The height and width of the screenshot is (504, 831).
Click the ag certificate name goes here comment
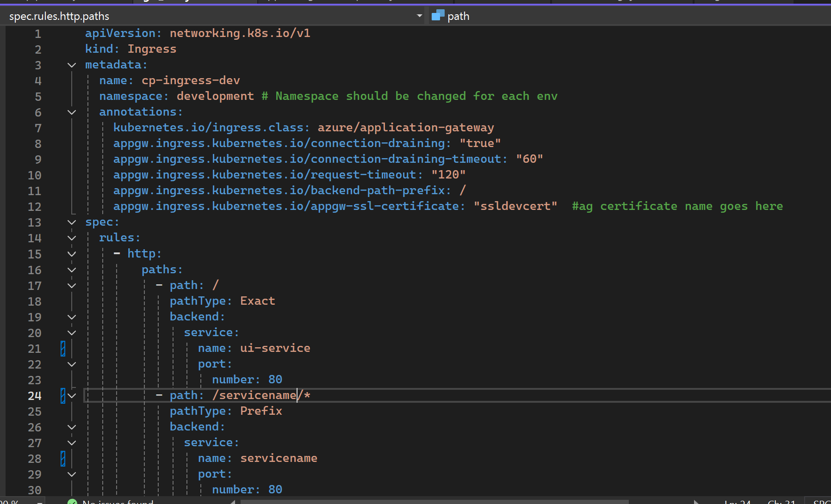[677, 206]
